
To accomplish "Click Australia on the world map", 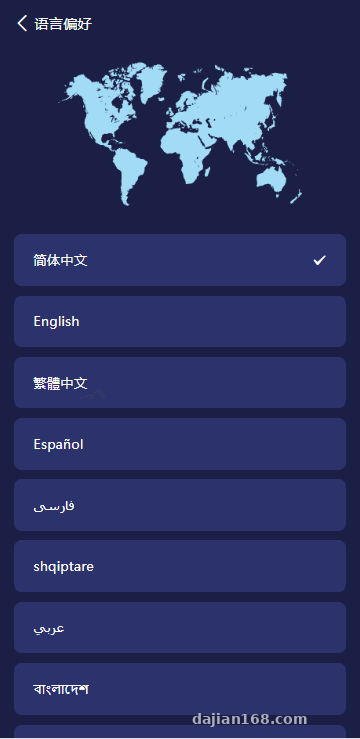I will tap(272, 179).
